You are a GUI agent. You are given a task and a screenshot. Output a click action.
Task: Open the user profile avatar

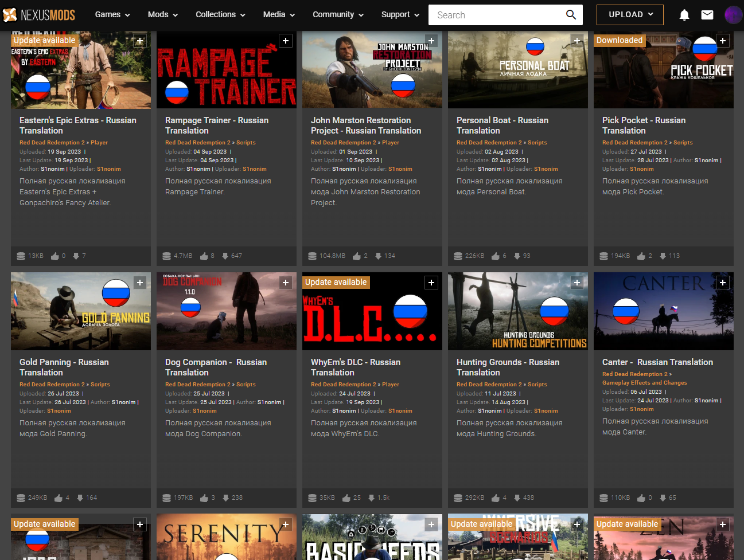tap(734, 15)
